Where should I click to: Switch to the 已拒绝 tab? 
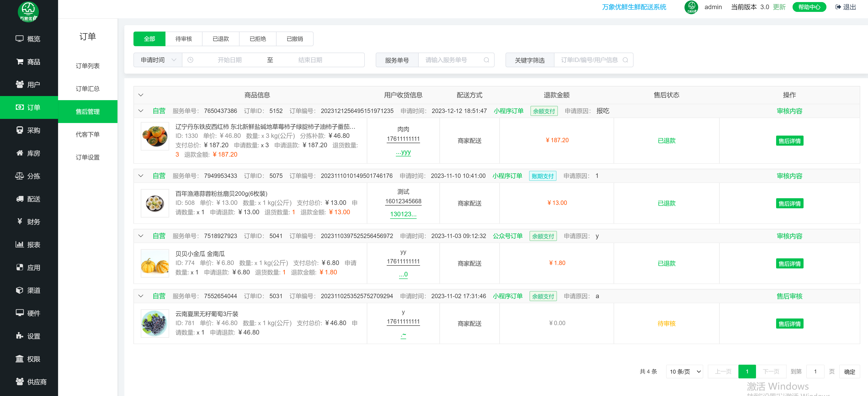pos(258,39)
